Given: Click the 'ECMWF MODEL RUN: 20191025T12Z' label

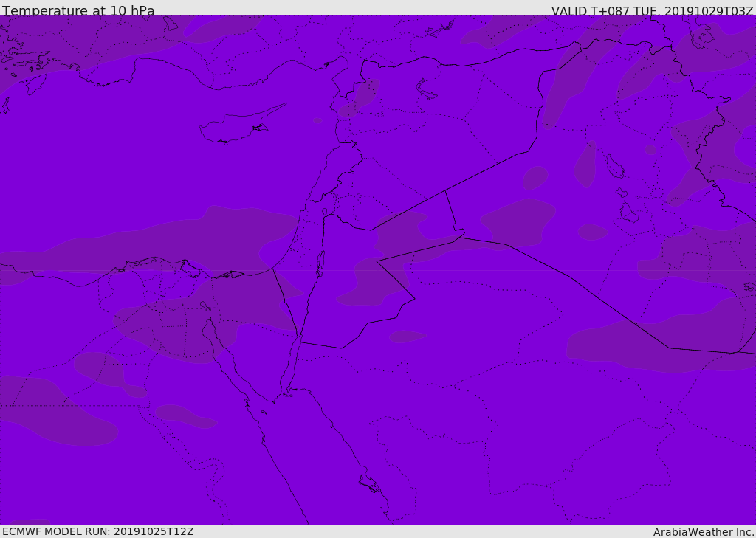Looking at the screenshot, I should [x=98, y=531].
